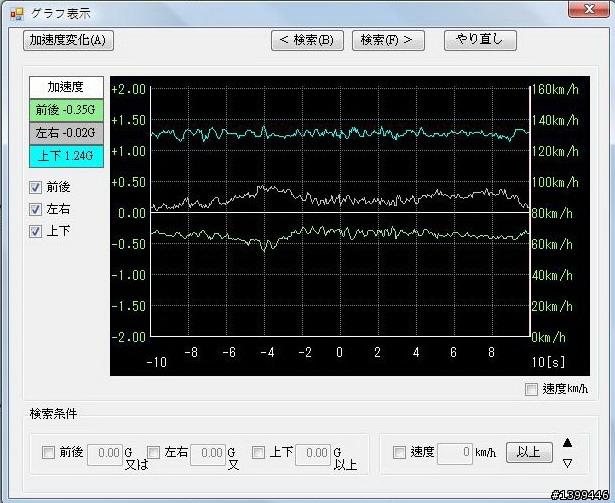Screen dimensions: 615x503
Task: Click the -10 time axis label
Action: (x=156, y=362)
